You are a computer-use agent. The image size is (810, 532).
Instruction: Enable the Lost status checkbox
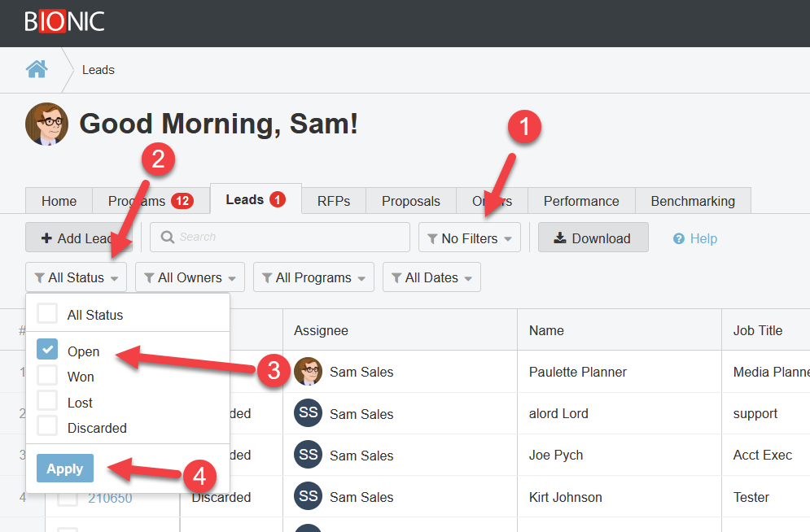(48, 401)
